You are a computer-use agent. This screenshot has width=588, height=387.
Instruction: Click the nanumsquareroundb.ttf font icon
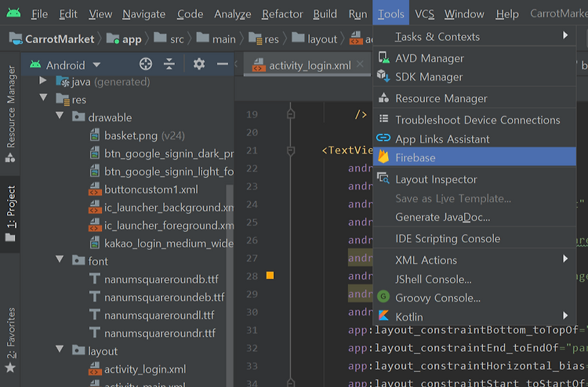click(95, 279)
